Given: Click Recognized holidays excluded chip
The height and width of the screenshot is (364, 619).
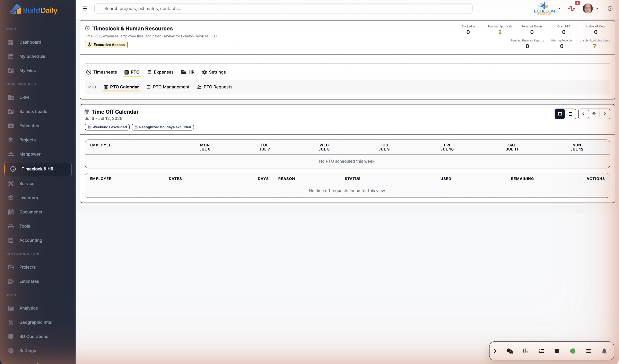Looking at the screenshot, I should point(163,127).
